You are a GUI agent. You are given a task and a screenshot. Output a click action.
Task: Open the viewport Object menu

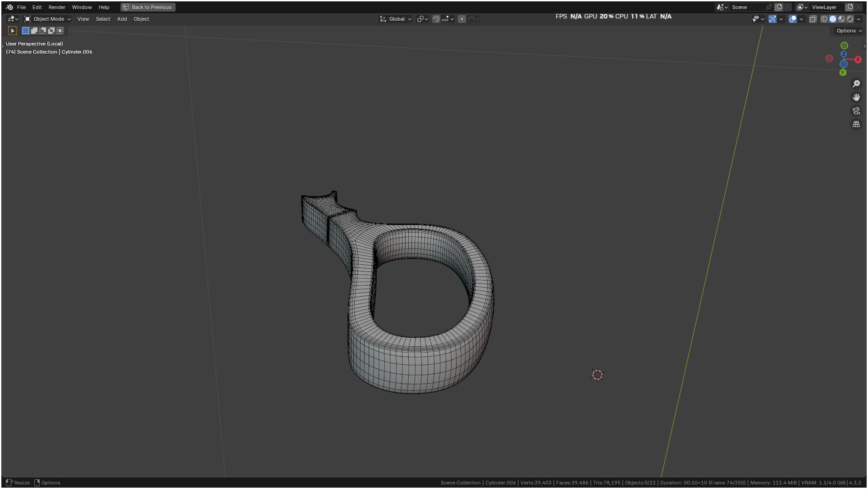141,19
